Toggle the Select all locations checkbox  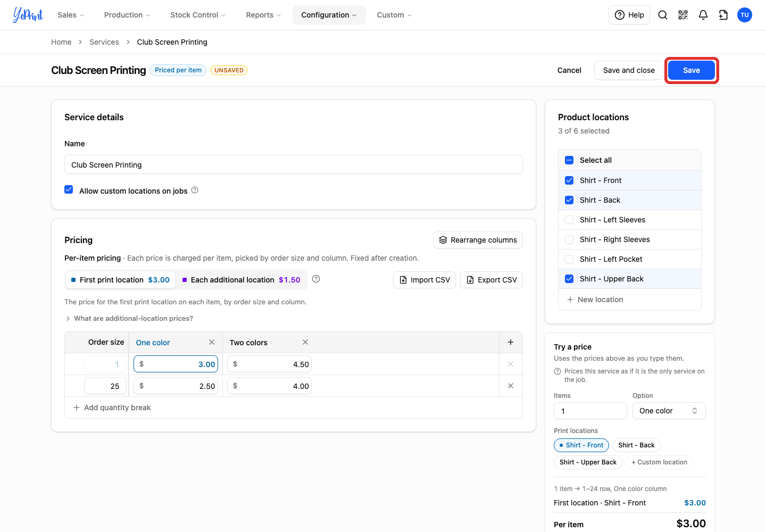pos(569,160)
